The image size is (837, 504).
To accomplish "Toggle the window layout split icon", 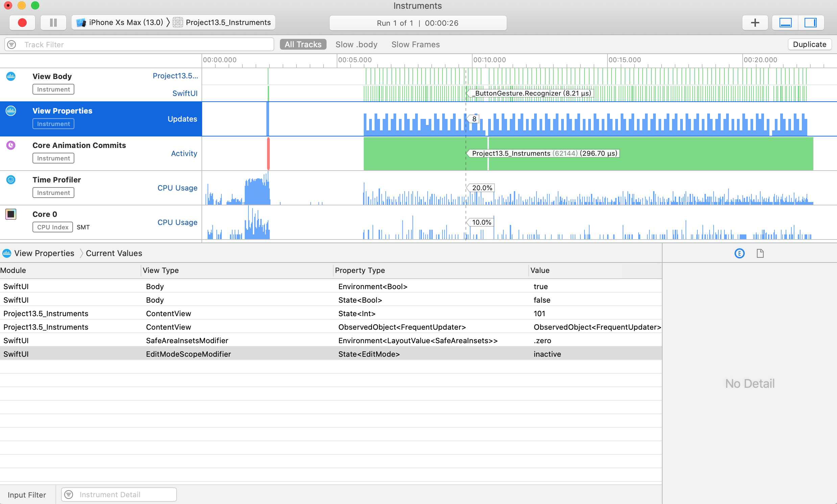I will point(811,23).
